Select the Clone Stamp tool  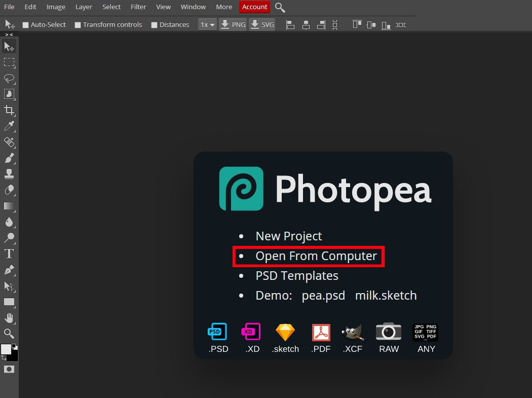pyautogui.click(x=9, y=174)
